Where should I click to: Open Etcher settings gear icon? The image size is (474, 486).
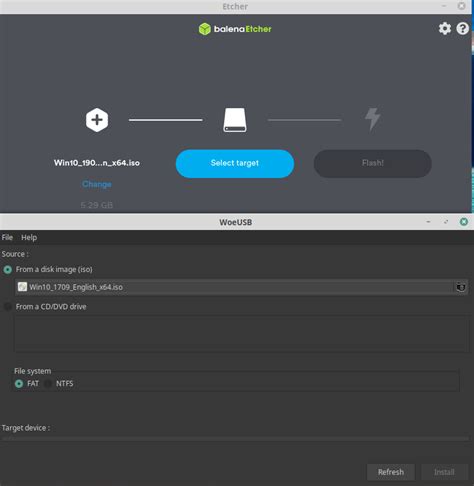[x=445, y=29]
